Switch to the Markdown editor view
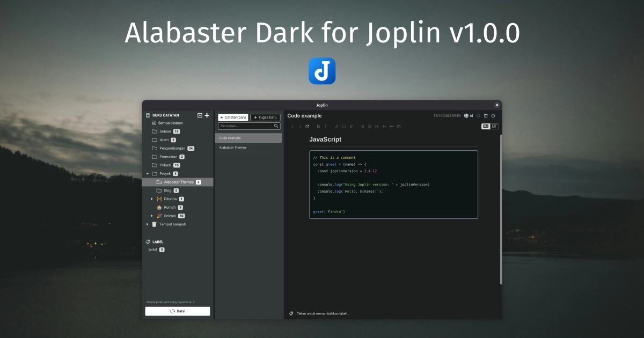 coord(486,126)
